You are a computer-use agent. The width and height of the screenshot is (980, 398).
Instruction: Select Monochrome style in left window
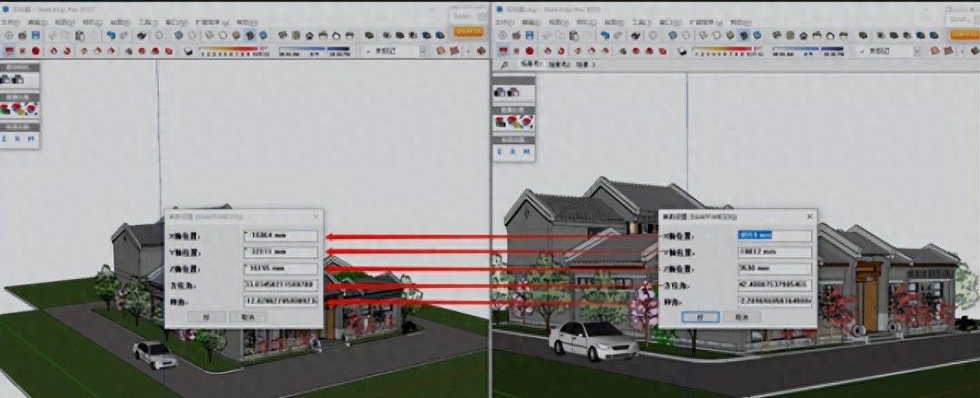[x=263, y=35]
